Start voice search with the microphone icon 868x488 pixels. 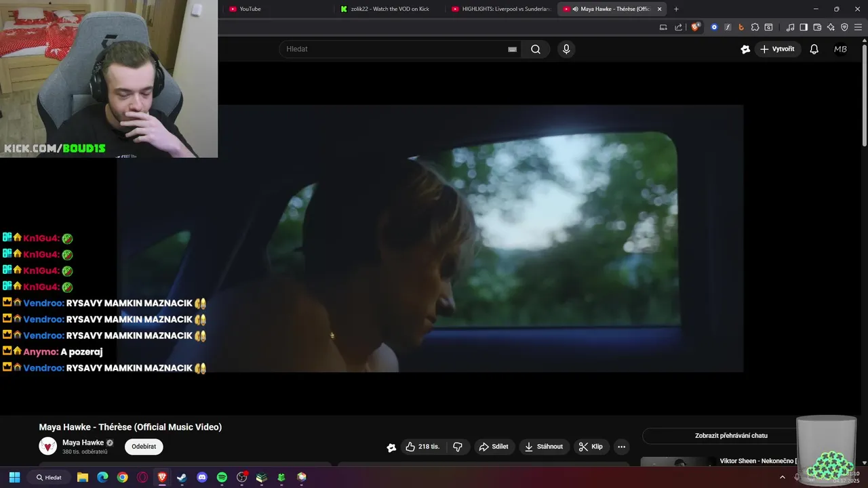[566, 49]
